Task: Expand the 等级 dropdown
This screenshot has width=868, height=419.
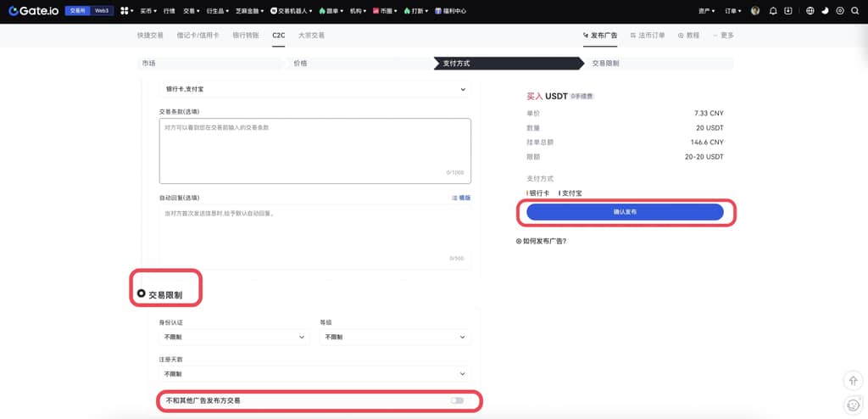Action: click(395, 337)
